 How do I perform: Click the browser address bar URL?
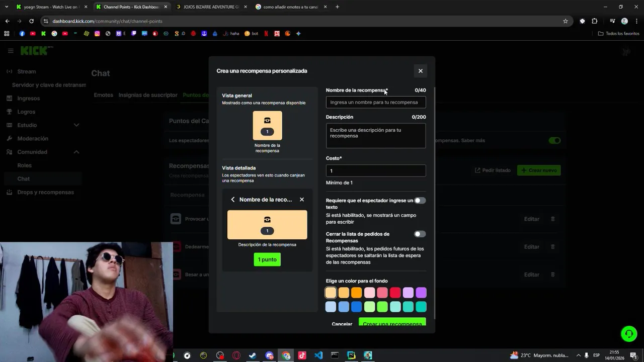tap(107, 21)
